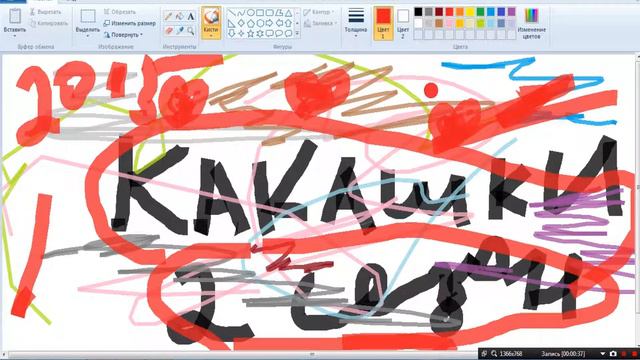Open the Выделить selection dropdown arrow
Viewport: 640px width, 360px height.
tap(88, 36)
